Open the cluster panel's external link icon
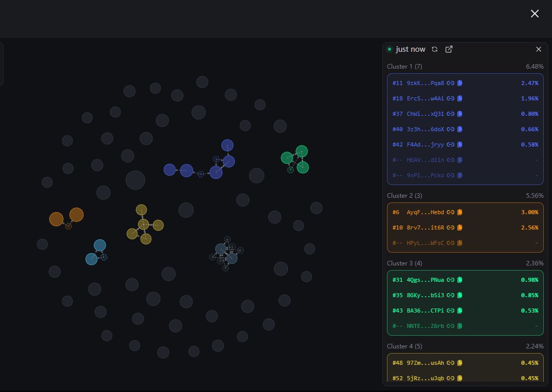This screenshot has height=392, width=552. (449, 49)
